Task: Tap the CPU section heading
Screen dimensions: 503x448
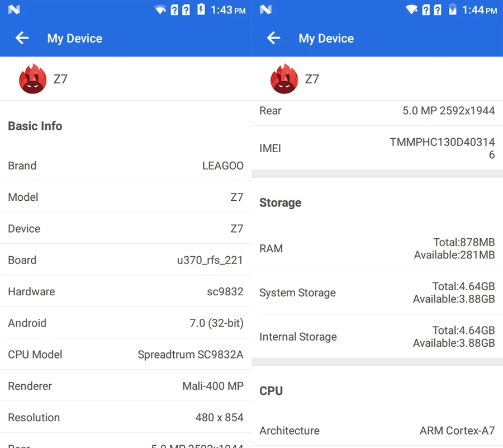Action: 271,391
